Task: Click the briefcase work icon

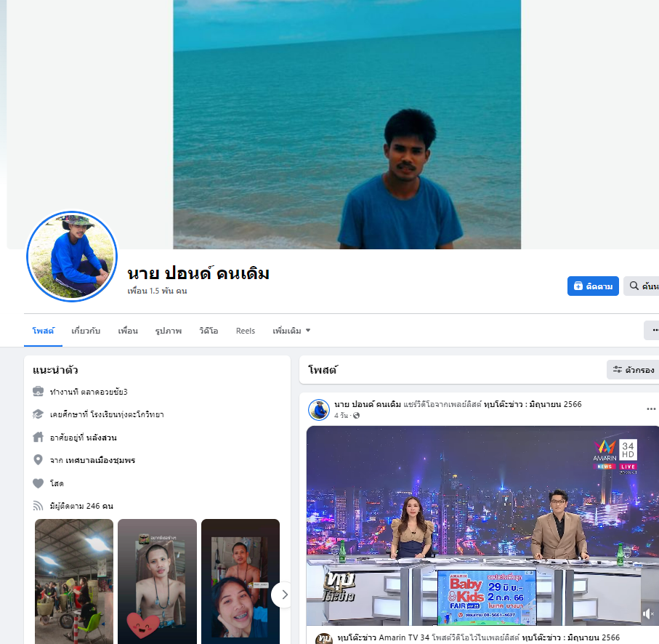Action: pyautogui.click(x=38, y=391)
